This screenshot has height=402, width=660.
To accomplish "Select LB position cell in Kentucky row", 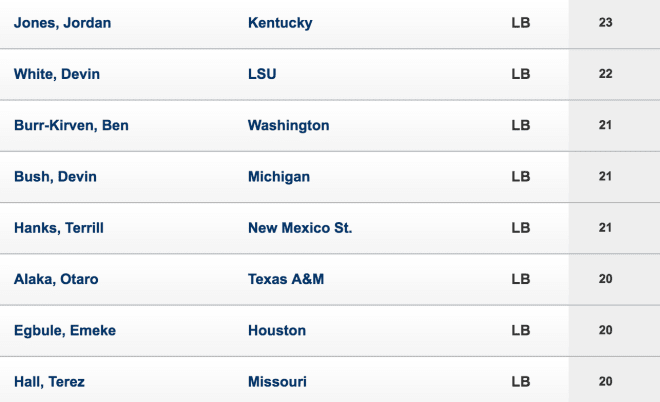I will click(521, 23).
